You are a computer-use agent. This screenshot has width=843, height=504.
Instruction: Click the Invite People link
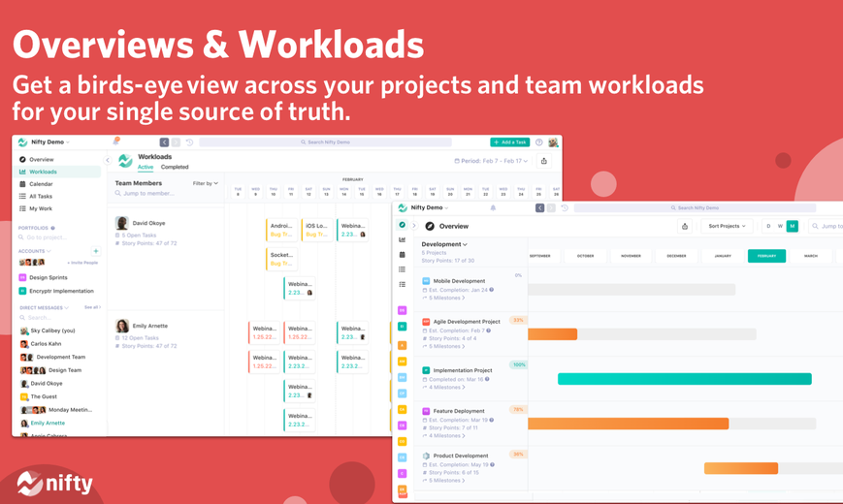(82, 263)
